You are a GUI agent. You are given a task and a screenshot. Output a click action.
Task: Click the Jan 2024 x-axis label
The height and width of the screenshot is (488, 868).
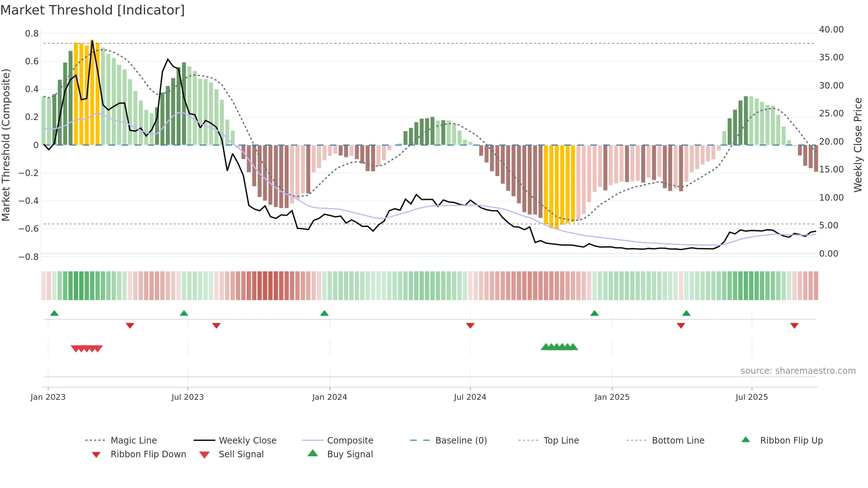tap(330, 397)
